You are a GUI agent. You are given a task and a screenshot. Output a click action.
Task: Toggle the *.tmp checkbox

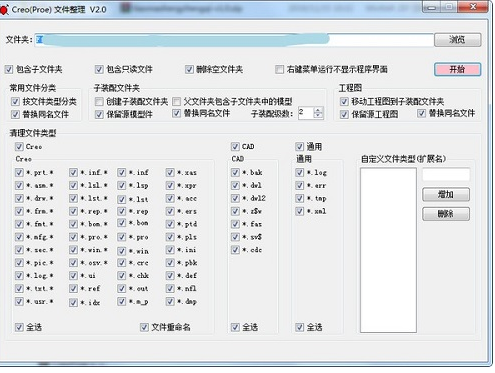point(300,198)
